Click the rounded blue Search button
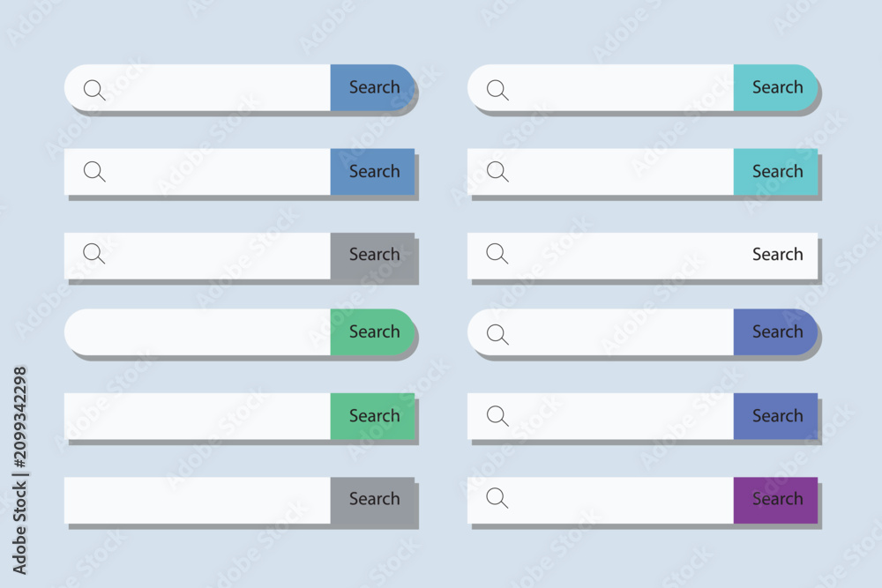This screenshot has width=882, height=588. (x=372, y=87)
